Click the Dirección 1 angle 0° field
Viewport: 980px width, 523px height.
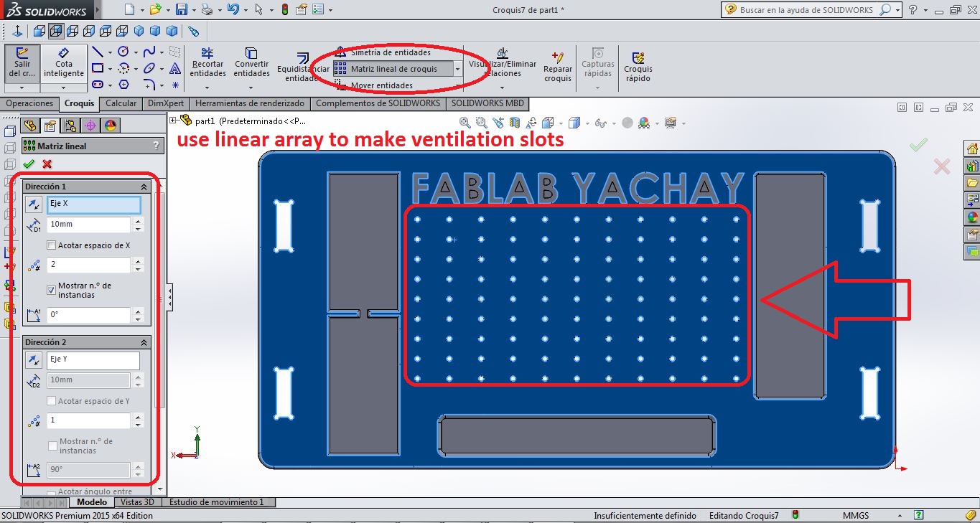pyautogui.click(x=89, y=315)
